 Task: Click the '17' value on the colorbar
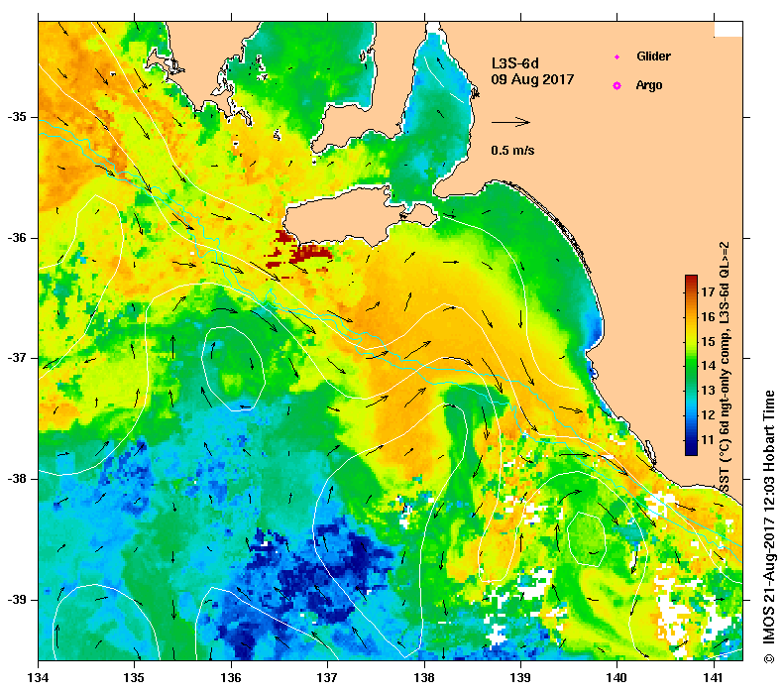click(708, 292)
